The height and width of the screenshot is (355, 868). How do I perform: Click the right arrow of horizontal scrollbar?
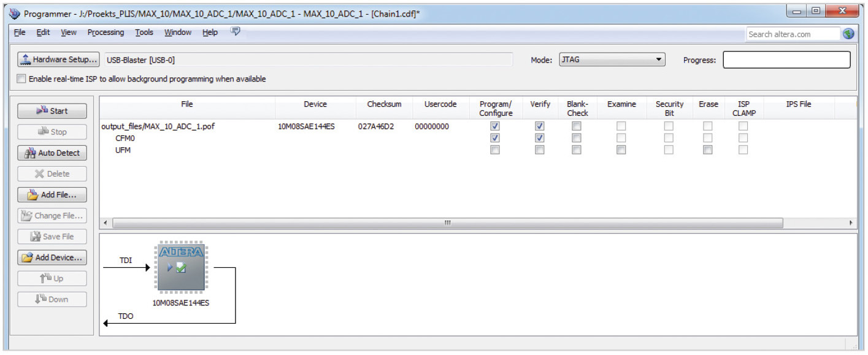click(x=850, y=223)
